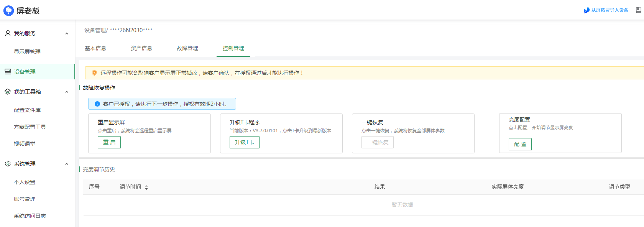
Task: Go to 系统访问日志 in sidebar
Action: click(x=30, y=216)
